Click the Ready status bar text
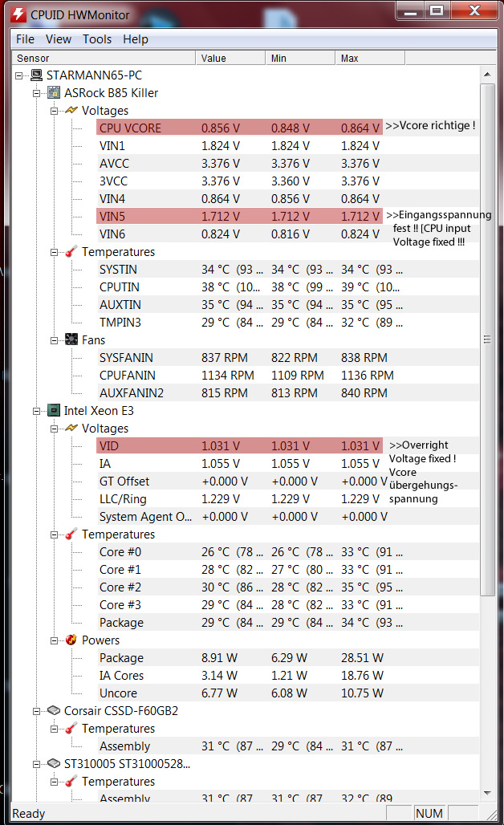Viewport: 504px width, 825px height. click(x=28, y=814)
